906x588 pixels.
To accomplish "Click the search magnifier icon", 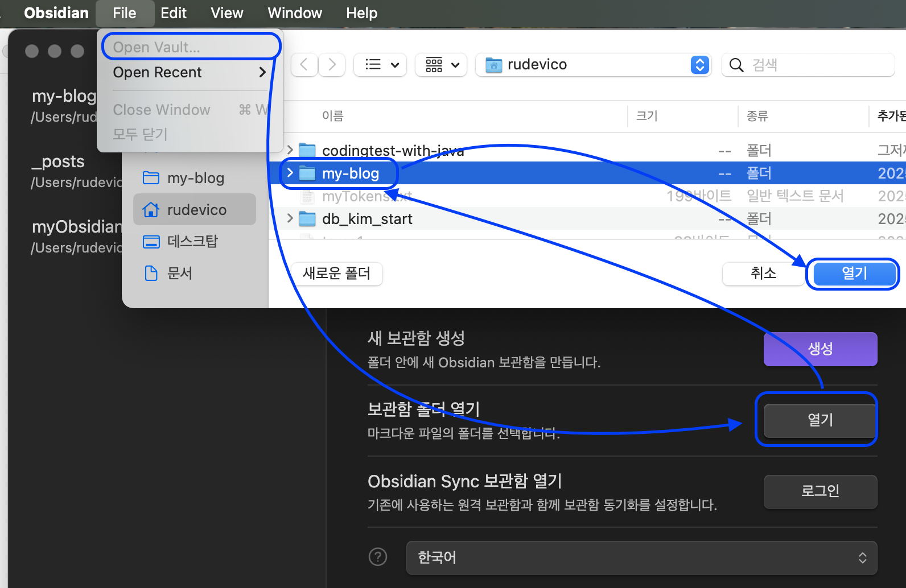I will pos(736,65).
